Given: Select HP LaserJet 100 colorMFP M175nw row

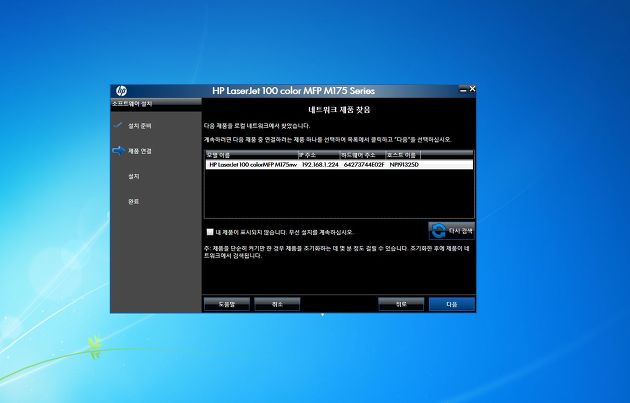Looking at the screenshot, I should [x=339, y=165].
